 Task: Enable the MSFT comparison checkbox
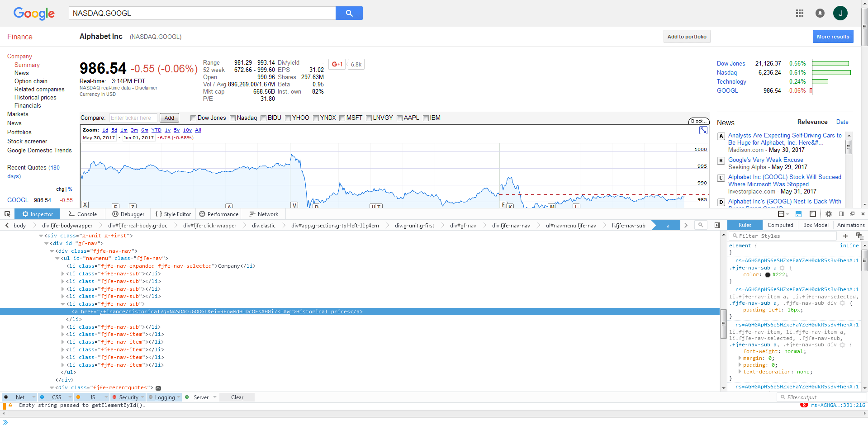point(342,118)
